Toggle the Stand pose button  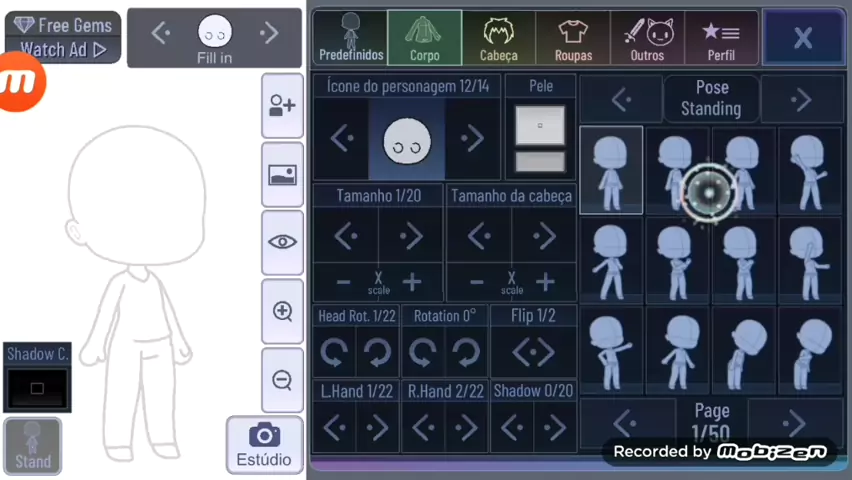[x=32, y=445]
